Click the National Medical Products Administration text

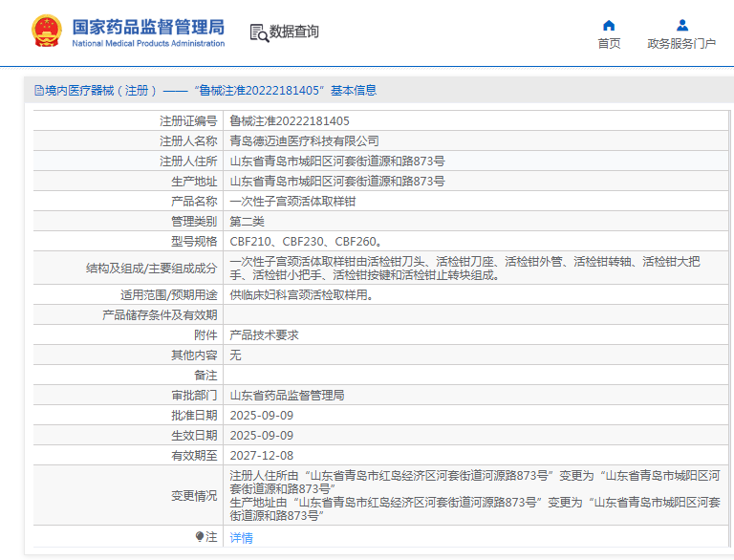coord(148,44)
